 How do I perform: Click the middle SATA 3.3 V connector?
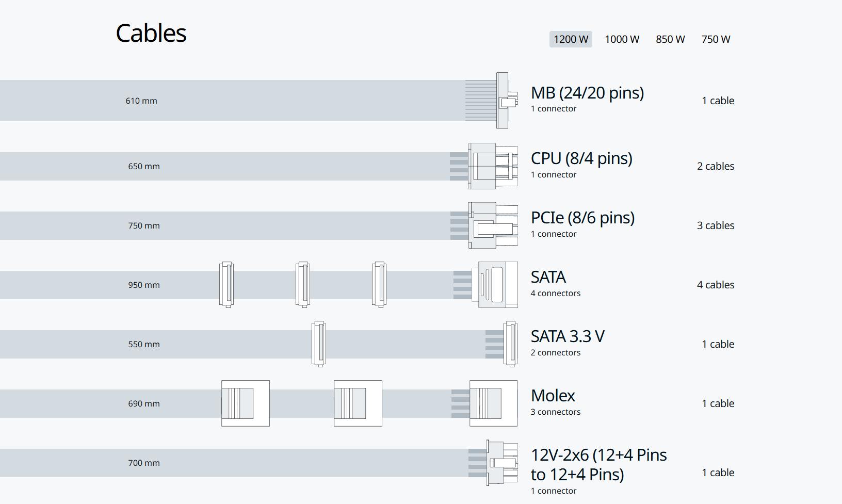[319, 344]
